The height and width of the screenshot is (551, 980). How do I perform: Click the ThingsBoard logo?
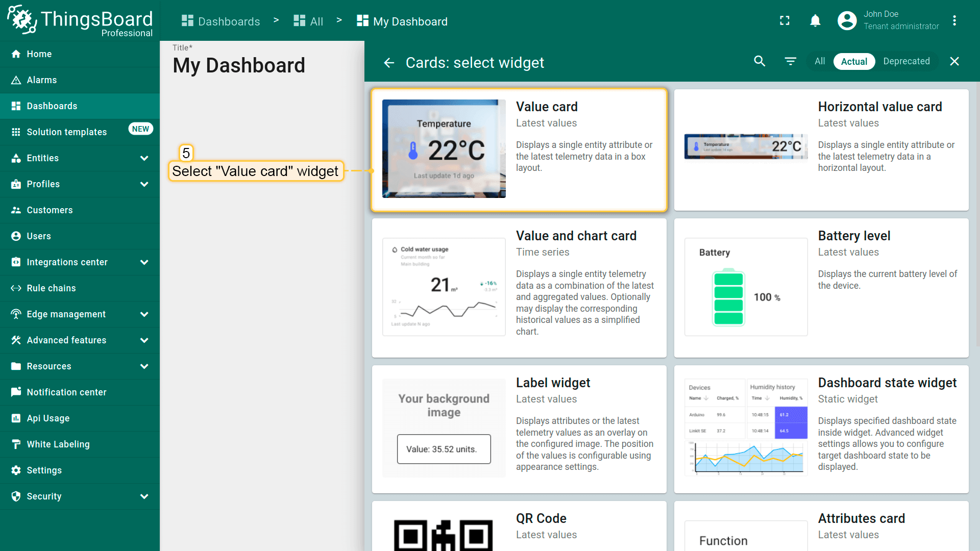80,20
